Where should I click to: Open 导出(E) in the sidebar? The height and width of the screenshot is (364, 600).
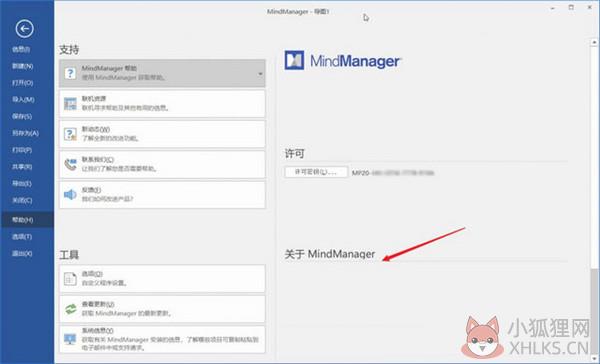tap(22, 184)
